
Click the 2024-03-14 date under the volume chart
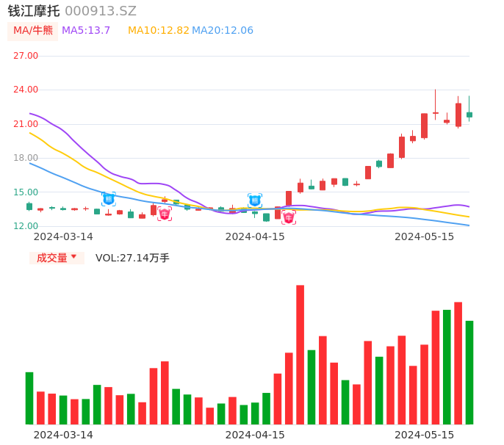tap(63, 435)
